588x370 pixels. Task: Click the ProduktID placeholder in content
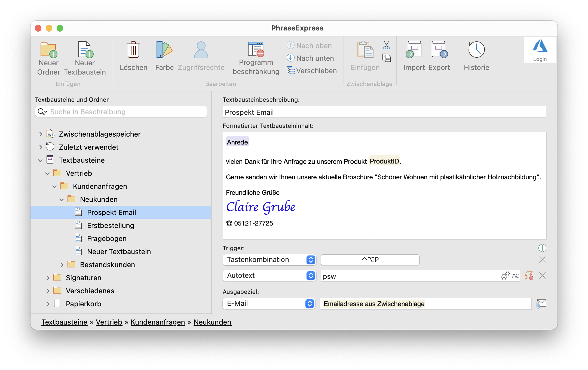click(x=384, y=161)
